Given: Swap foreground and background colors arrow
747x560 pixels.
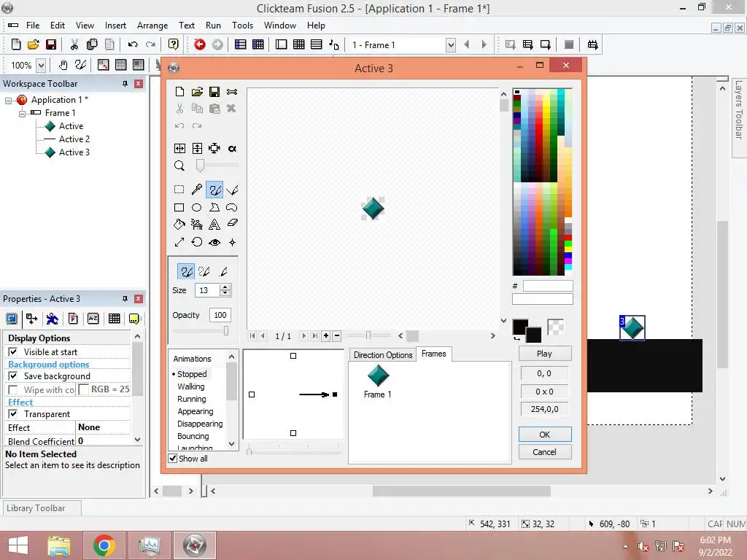Looking at the screenshot, I should pos(517,338).
